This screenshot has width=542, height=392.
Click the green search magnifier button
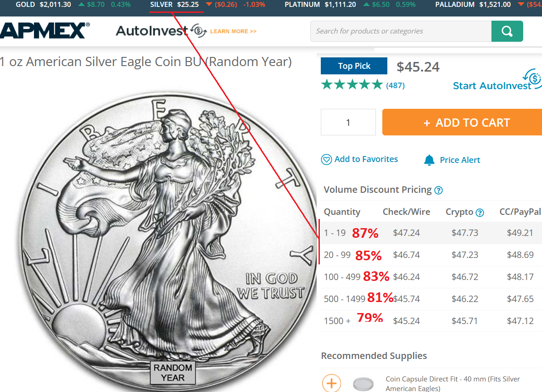[x=507, y=31]
